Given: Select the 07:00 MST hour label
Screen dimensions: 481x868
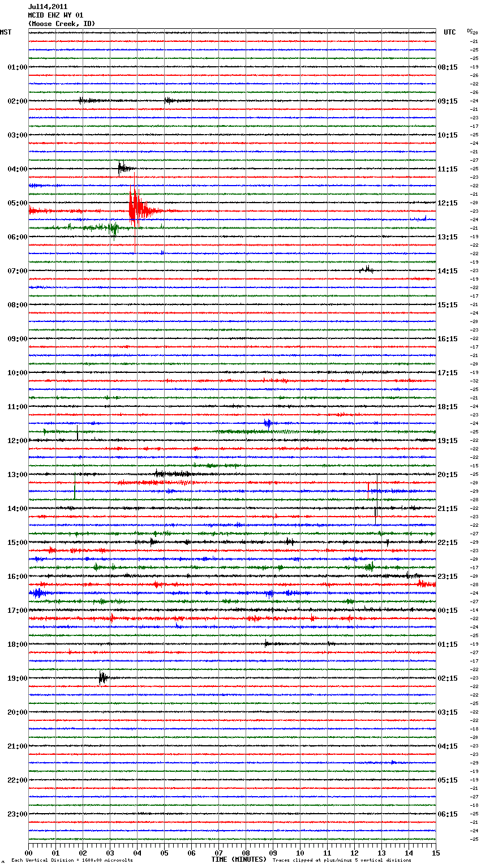Looking at the screenshot, I should [x=18, y=271].
